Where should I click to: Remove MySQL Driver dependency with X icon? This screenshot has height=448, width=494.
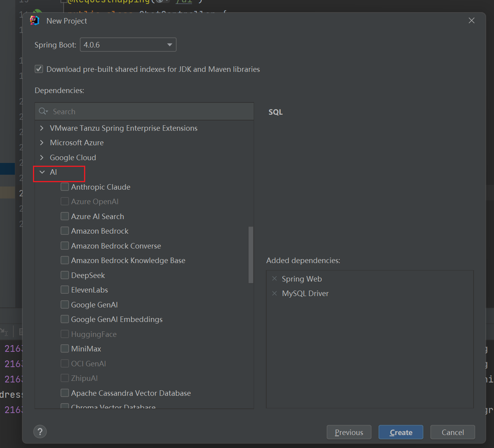click(x=274, y=293)
